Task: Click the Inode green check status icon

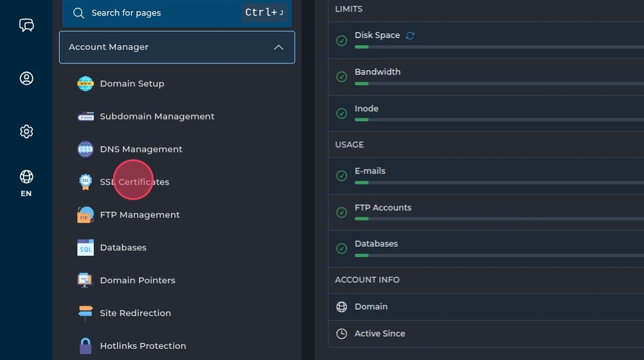Action: pyautogui.click(x=341, y=114)
